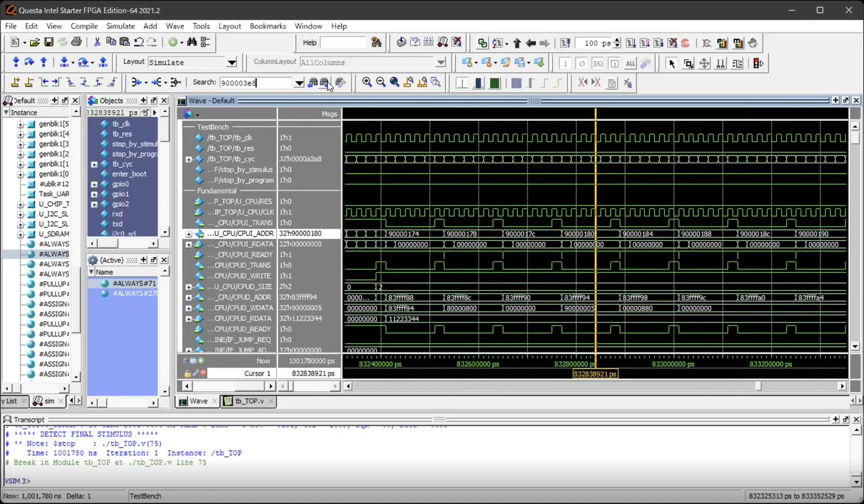Expand the tb_cyc signal bus
Image resolution: width=864 pixels, height=504 pixels.
(x=189, y=159)
